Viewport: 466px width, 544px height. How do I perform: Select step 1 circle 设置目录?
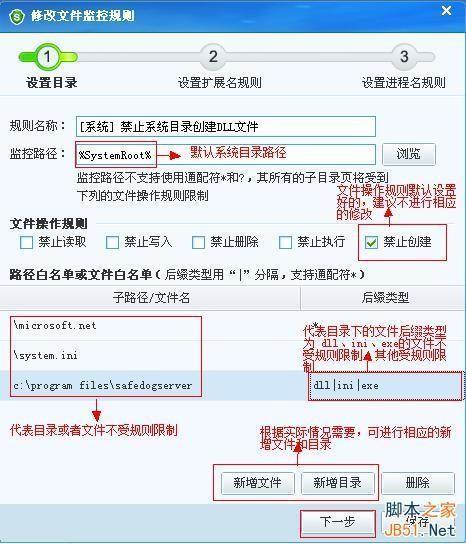click(47, 57)
